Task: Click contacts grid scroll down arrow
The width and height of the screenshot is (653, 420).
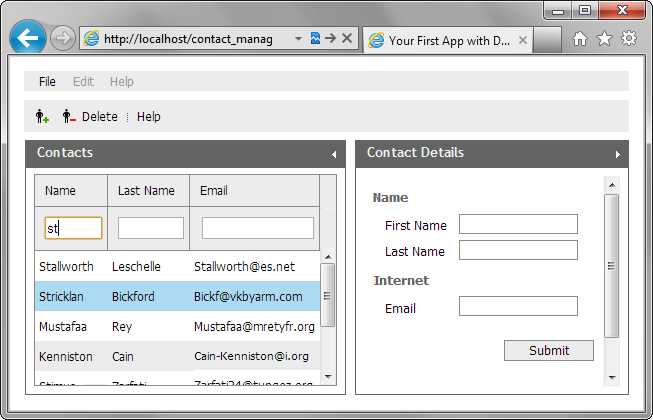Action: 328,376
